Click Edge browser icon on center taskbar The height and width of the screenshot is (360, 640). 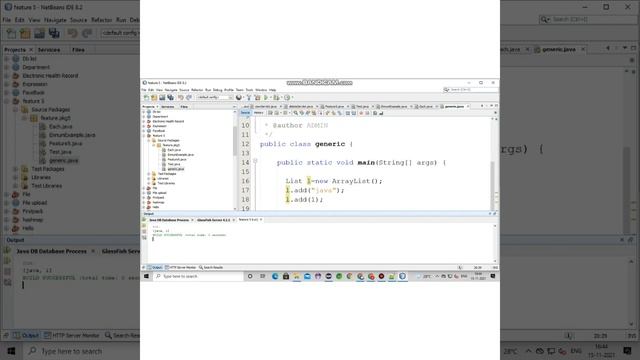click(x=275, y=276)
